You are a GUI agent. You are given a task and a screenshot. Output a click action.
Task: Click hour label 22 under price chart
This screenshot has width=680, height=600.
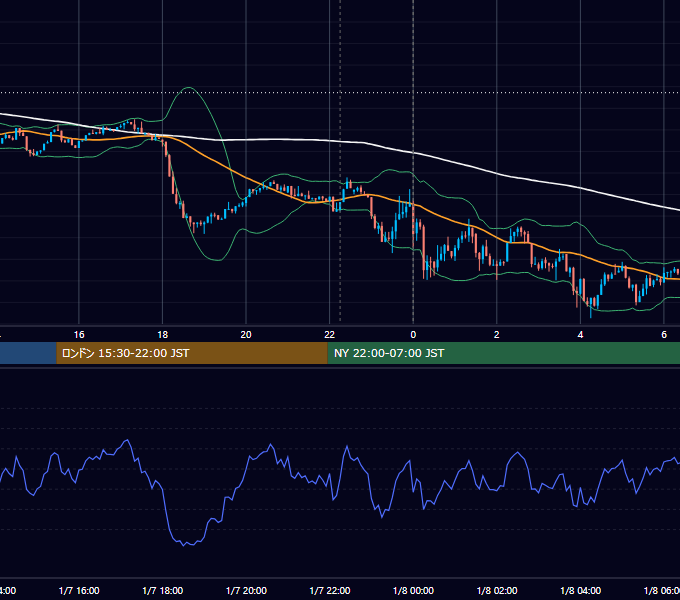(330, 335)
